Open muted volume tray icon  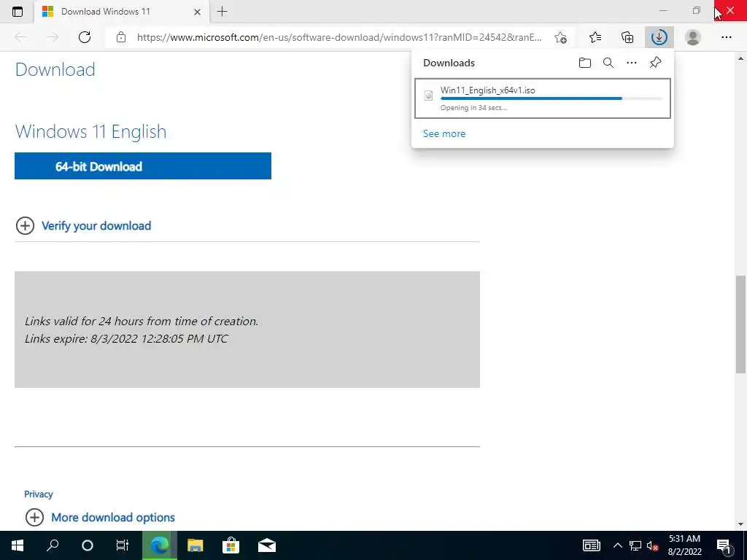click(653, 545)
